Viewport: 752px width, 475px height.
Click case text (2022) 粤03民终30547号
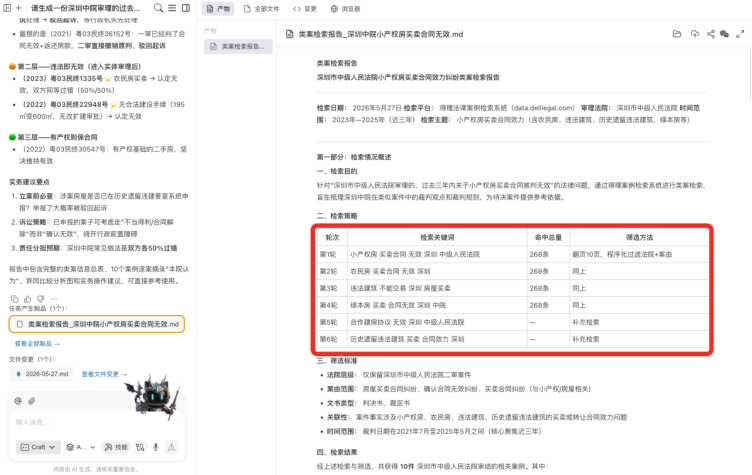point(64,149)
